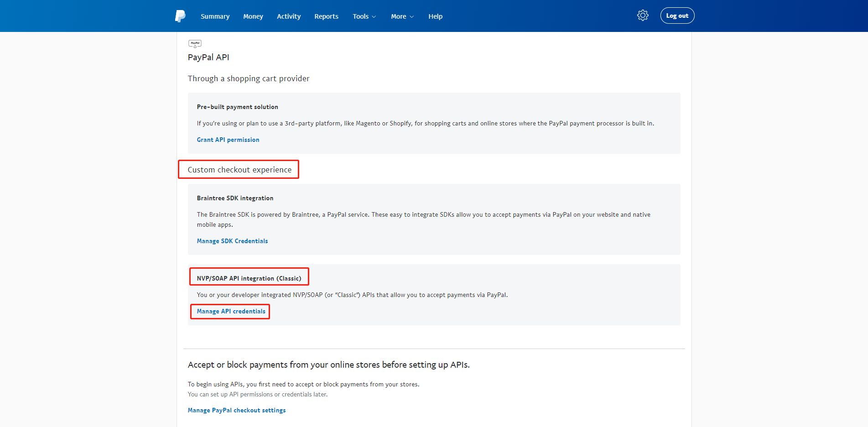This screenshot has height=427, width=868.
Task: Click 'Pre-built payment solution' title
Action: click(237, 107)
